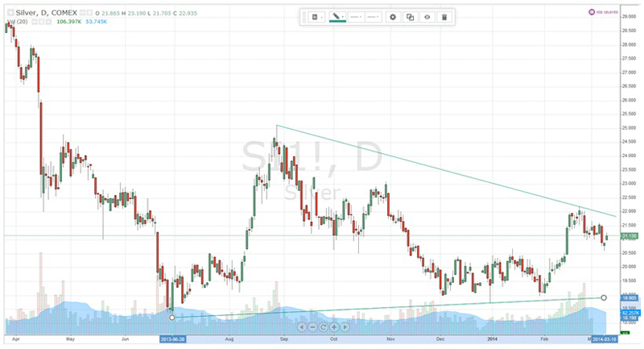Collapse the chart legend arrow beside Silver title
644x349 pixels.
click(x=10, y=13)
